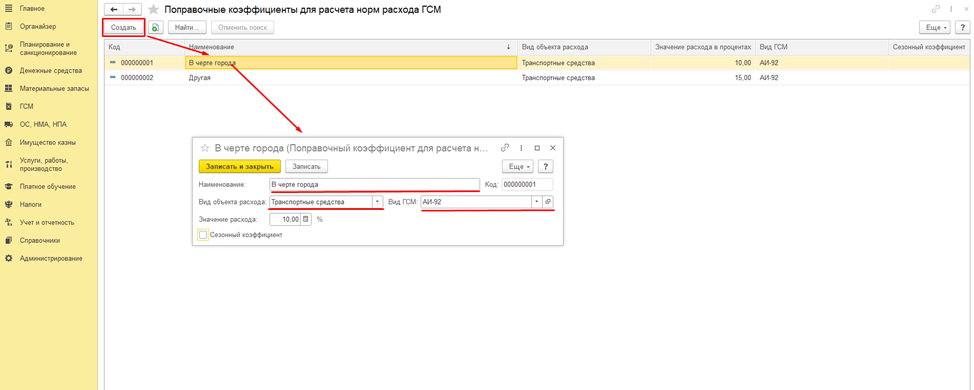974x390 pixels.
Task: Open the Вид ГСМ item via the open icon
Action: click(x=547, y=202)
